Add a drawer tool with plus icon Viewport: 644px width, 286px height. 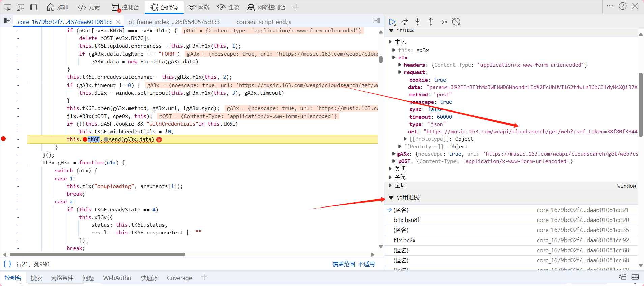[204, 277]
